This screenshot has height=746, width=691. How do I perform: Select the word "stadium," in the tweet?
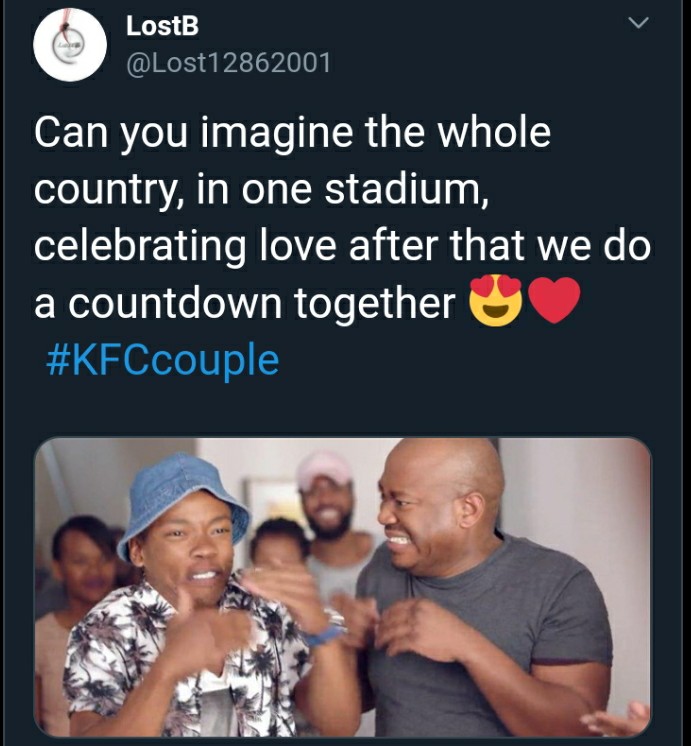click(x=406, y=188)
